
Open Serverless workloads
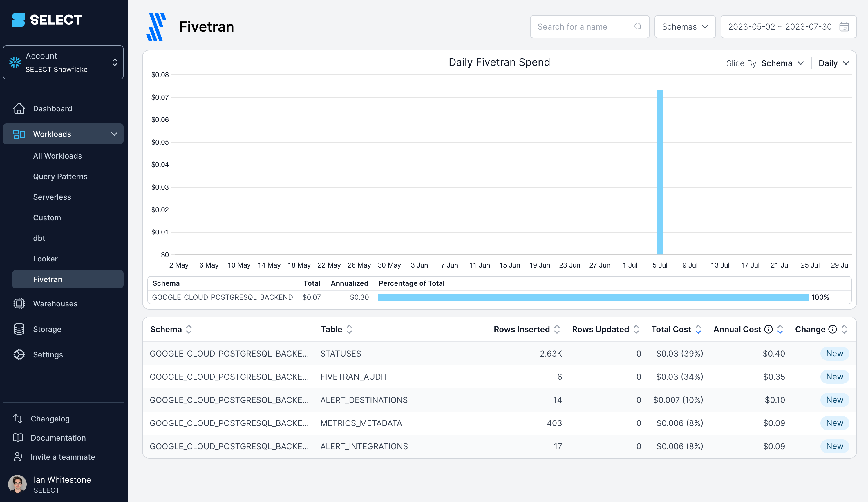pyautogui.click(x=52, y=197)
